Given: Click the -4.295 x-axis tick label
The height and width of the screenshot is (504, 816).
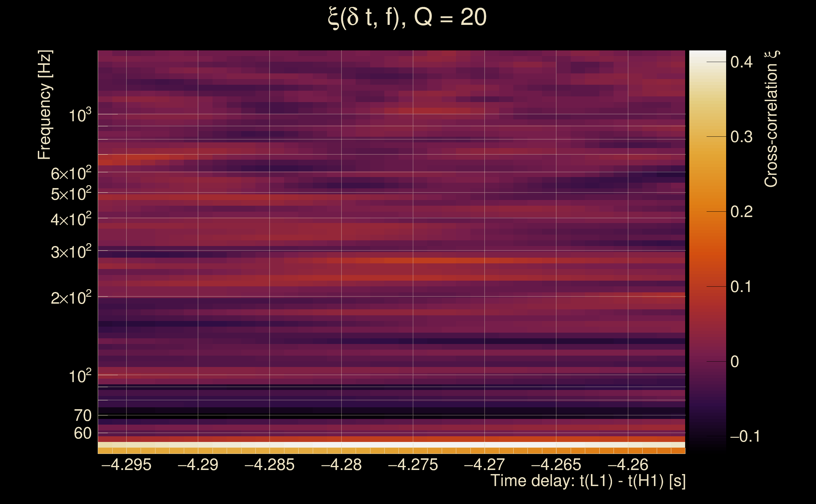Looking at the screenshot, I should [126, 465].
